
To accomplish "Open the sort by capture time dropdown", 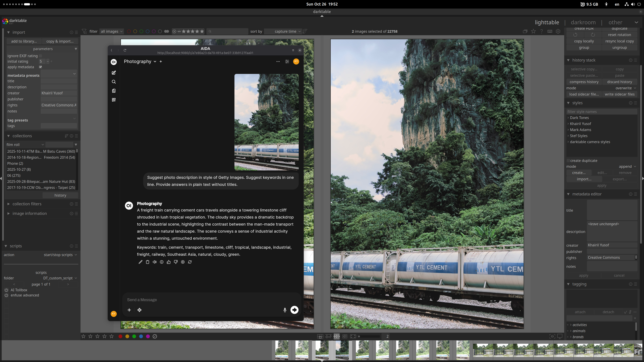I will [285, 31].
